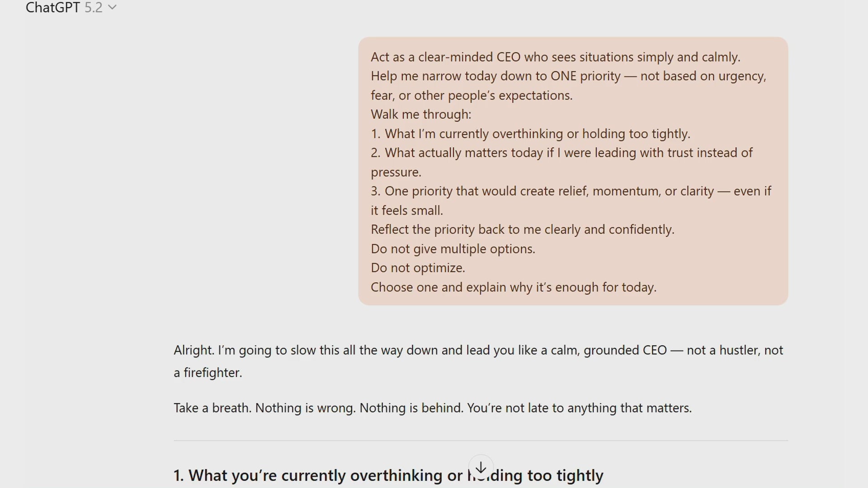Click the chevron beside ChatGPT 5.2

coord(113,7)
